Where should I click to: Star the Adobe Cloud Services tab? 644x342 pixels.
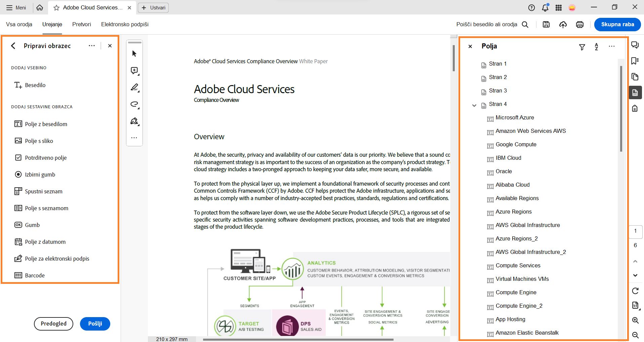[x=56, y=8]
